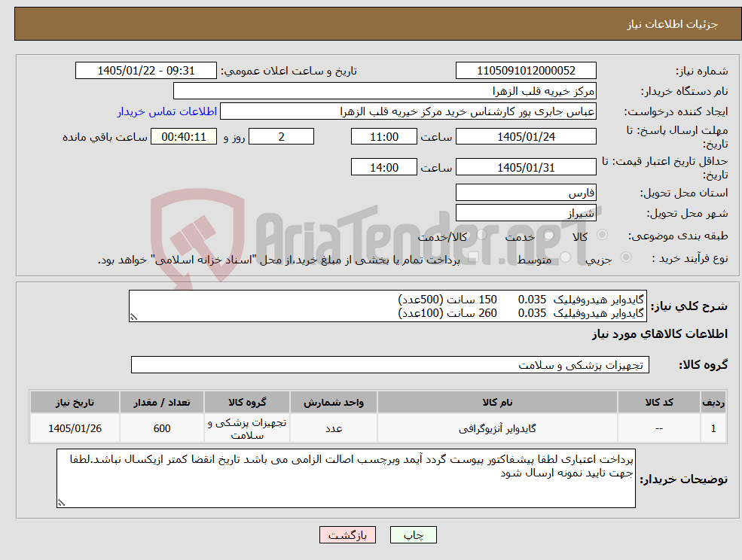Image resolution: width=742 pixels, height=560 pixels.
Task: Click the label ساعت باقی مانده
Action: point(105,137)
